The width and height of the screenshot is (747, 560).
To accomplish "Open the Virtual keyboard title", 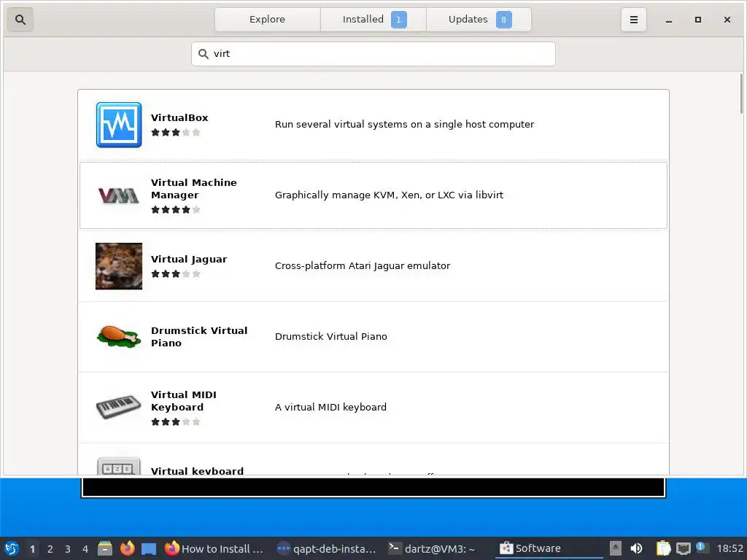I will (197, 470).
